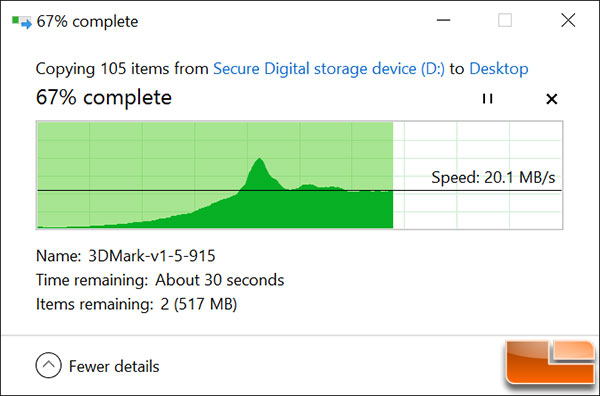Open the Secure Digital storage device (D:) link
The image size is (600, 396).
point(329,69)
